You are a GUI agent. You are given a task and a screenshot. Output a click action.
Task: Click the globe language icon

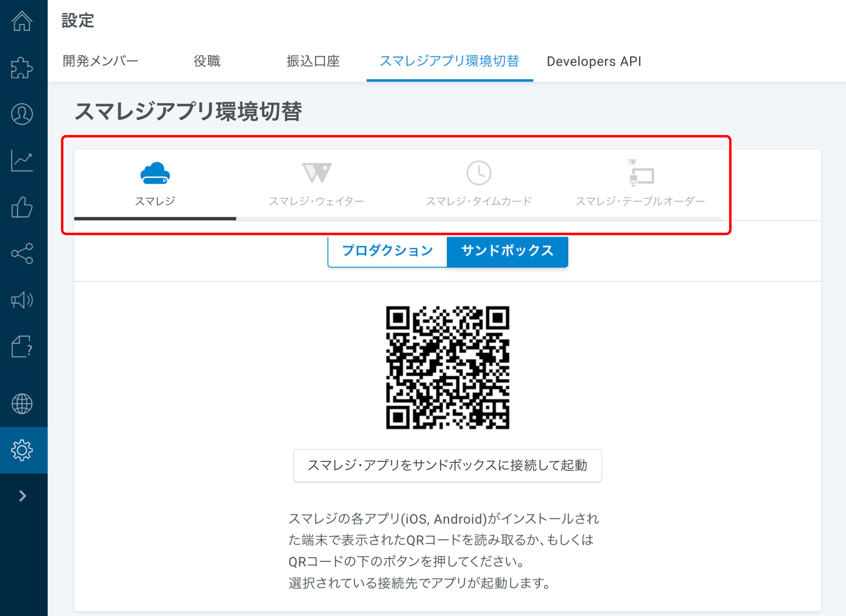point(22,404)
